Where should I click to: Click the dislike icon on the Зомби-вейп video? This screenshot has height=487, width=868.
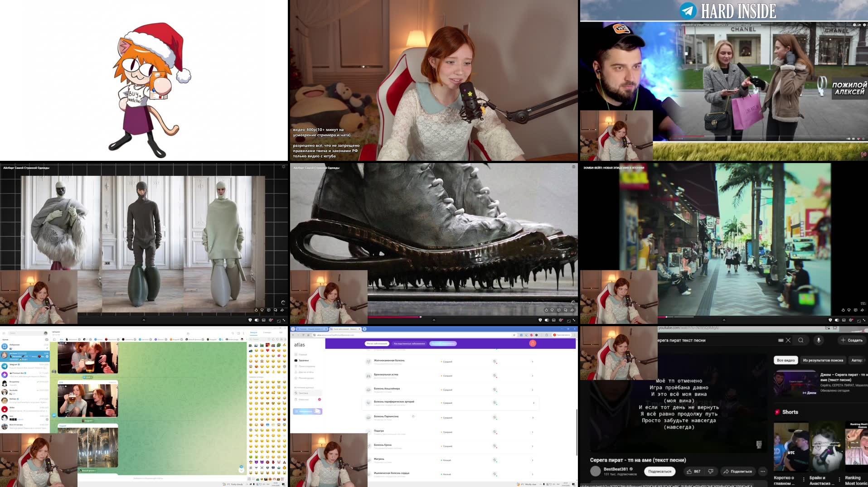point(849,310)
